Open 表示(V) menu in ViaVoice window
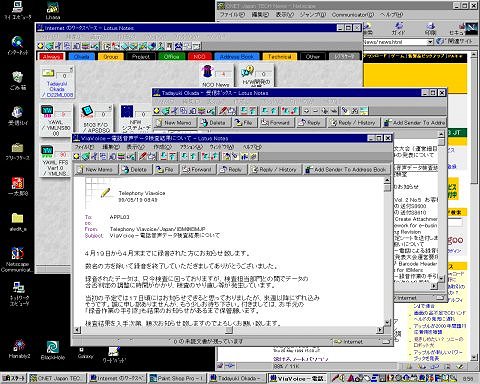The height and width of the screenshot is (384, 480). tap(136, 147)
